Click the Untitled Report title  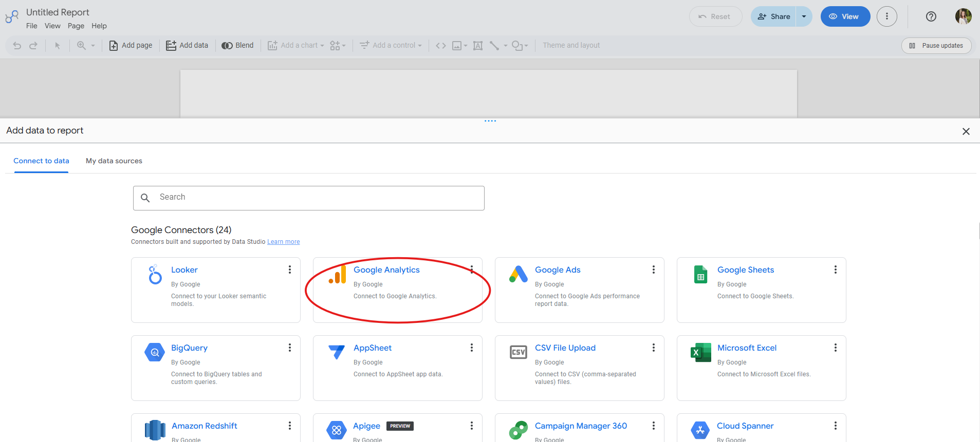pos(58,12)
